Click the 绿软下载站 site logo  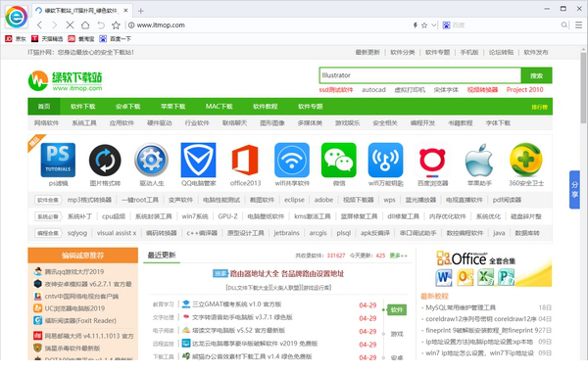66,80
